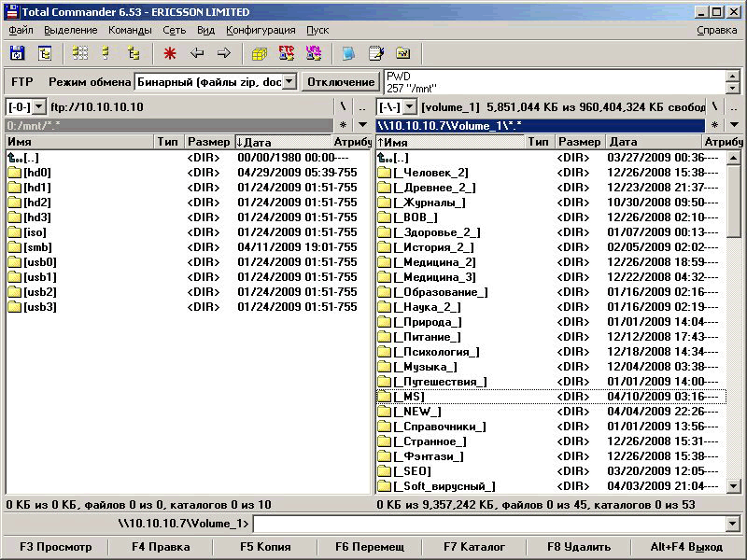Switch to brief file list view icon
747x560 pixels.
pyautogui.click(x=79, y=53)
